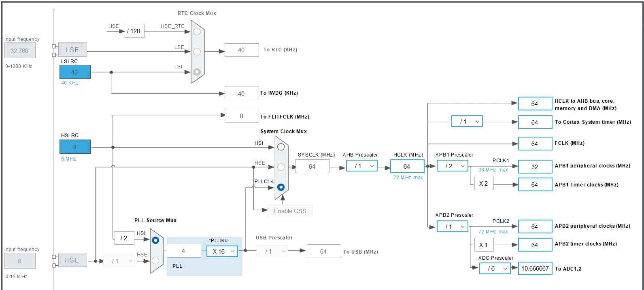
Task: Click the APB2 X 1 multiplier box
Action: (484, 245)
